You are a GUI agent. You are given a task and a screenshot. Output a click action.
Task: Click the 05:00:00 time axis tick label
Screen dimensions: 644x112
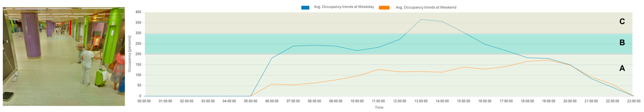[250, 101]
